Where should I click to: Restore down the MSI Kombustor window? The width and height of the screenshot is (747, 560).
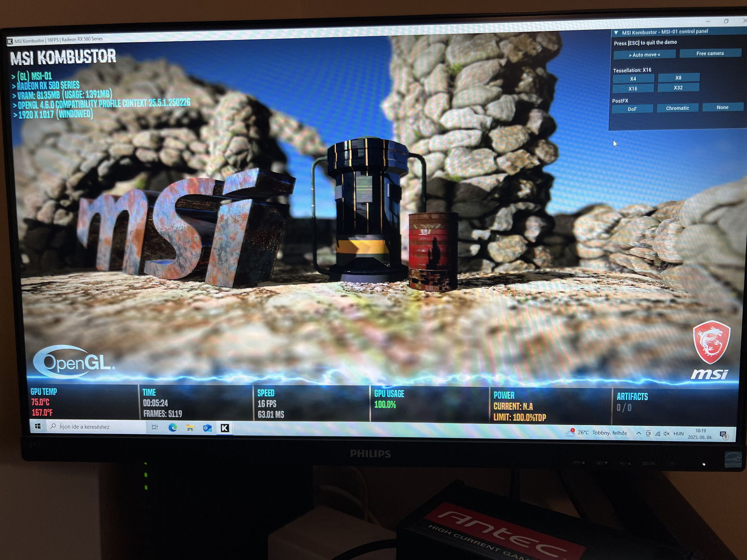click(x=726, y=21)
